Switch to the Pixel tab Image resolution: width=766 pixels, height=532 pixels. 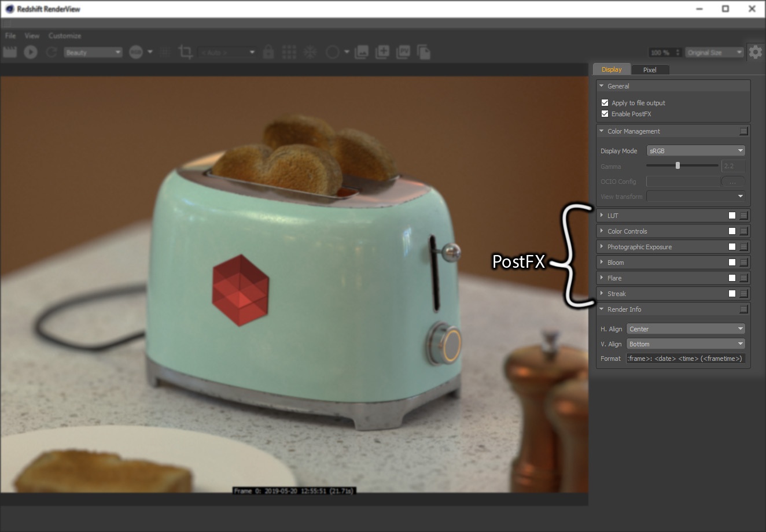[x=650, y=70]
